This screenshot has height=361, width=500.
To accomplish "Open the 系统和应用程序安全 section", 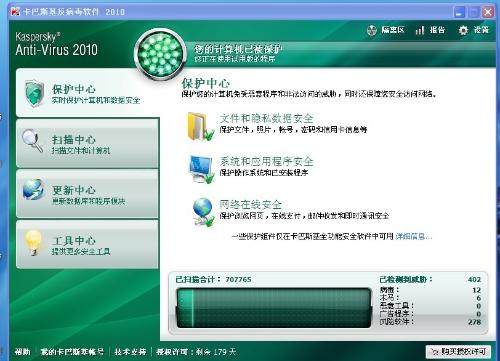I will [266, 161].
